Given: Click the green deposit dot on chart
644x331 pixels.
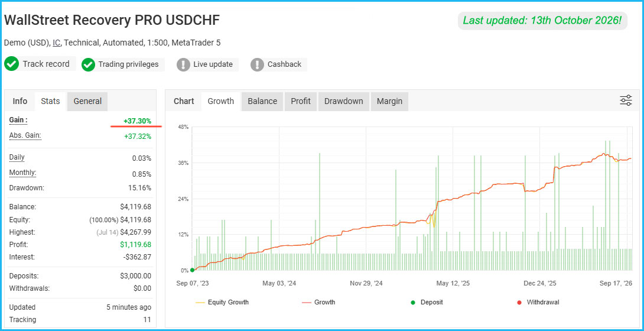Looking at the screenshot, I should 192,270.
